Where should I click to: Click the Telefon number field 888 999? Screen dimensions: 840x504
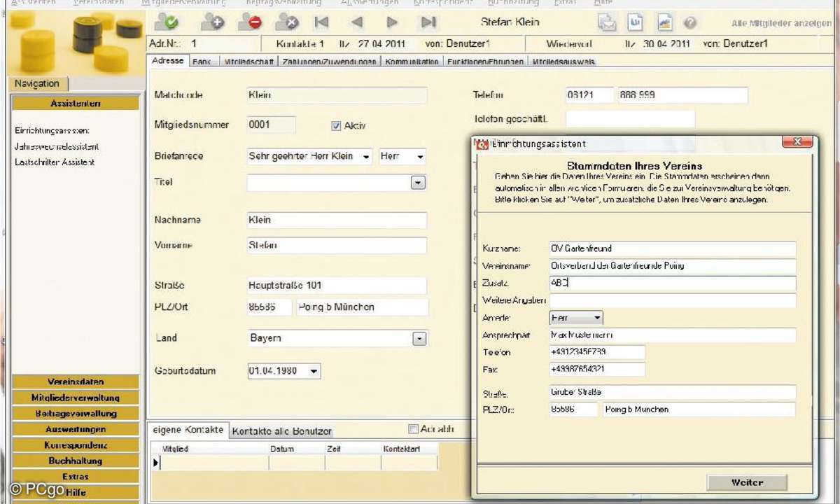pos(682,94)
